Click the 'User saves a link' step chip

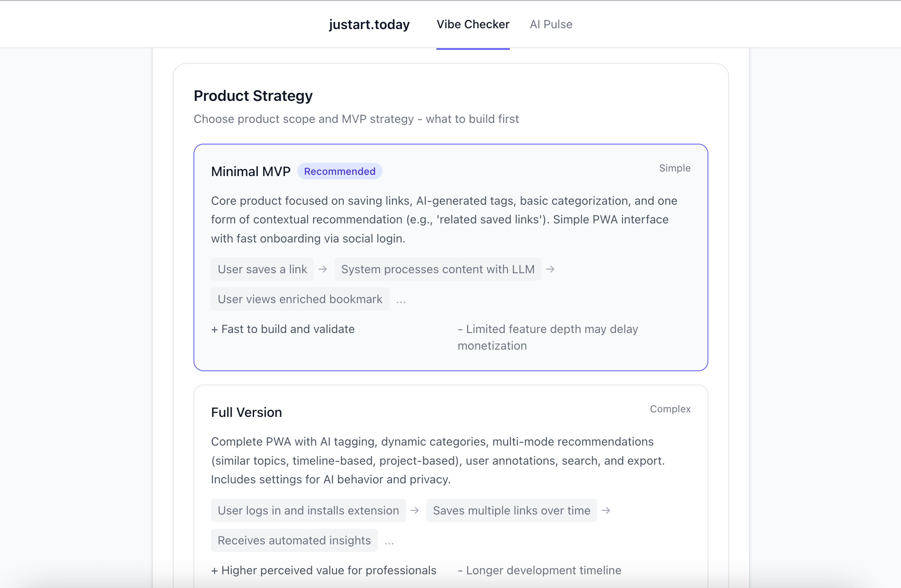point(262,269)
